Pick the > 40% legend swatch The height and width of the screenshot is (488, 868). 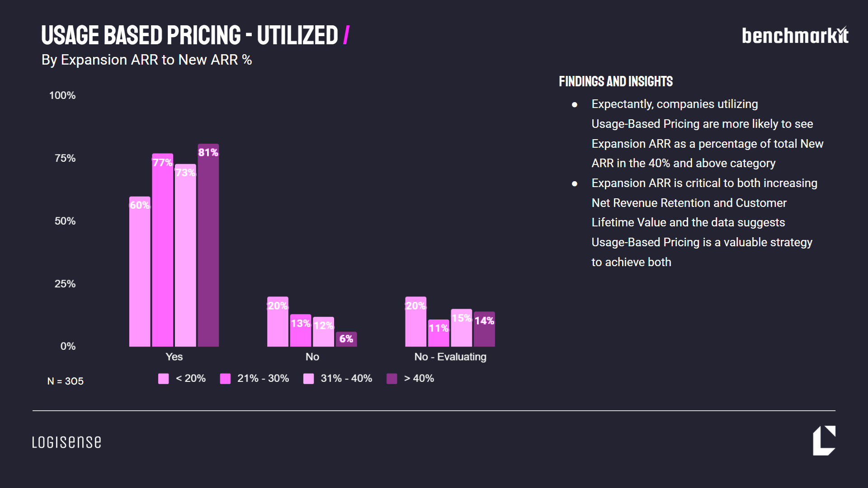click(x=392, y=379)
